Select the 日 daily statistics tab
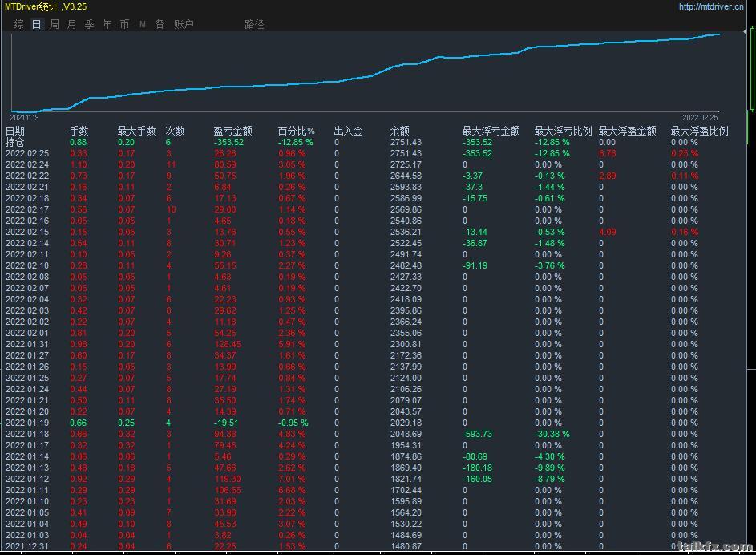 pyautogui.click(x=37, y=24)
